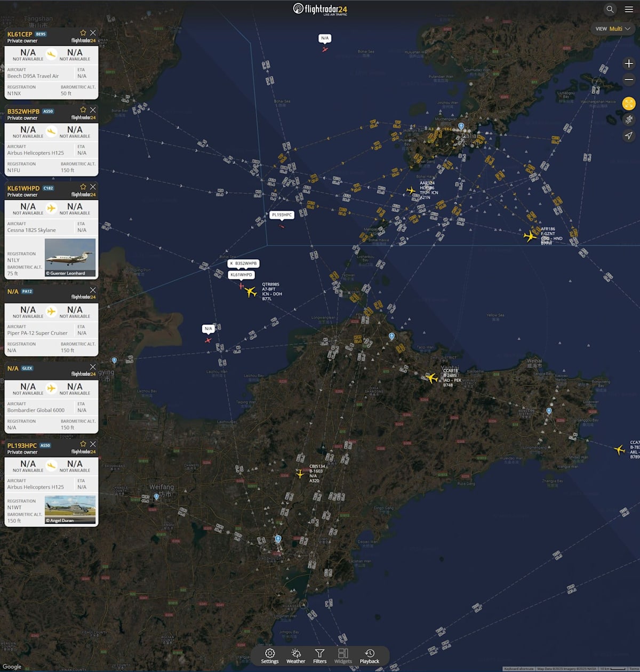
Task: Open the search magnifier icon
Action: [610, 9]
